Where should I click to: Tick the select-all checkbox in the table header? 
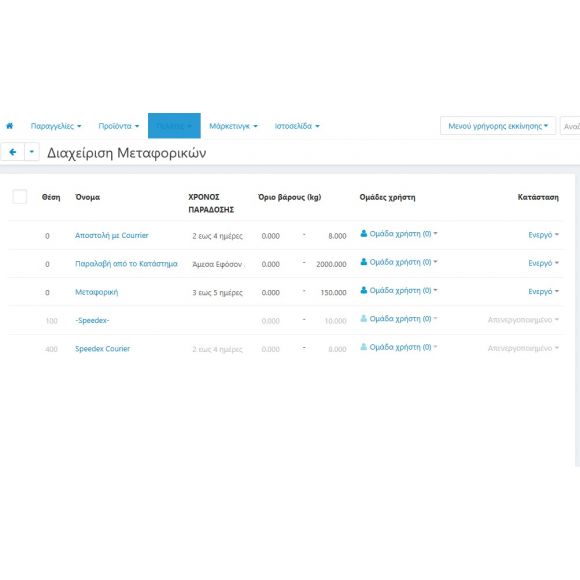pyautogui.click(x=20, y=196)
